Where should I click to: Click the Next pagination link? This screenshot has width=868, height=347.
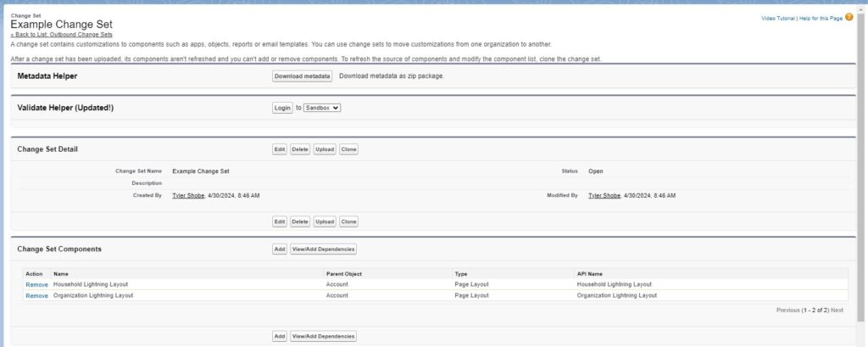[x=837, y=311]
